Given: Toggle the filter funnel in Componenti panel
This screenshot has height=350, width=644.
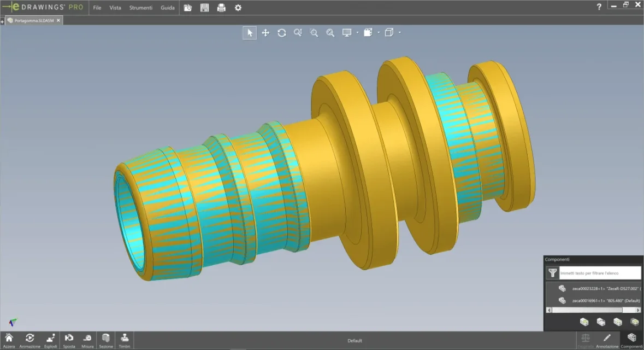Looking at the screenshot, I should pyautogui.click(x=552, y=273).
